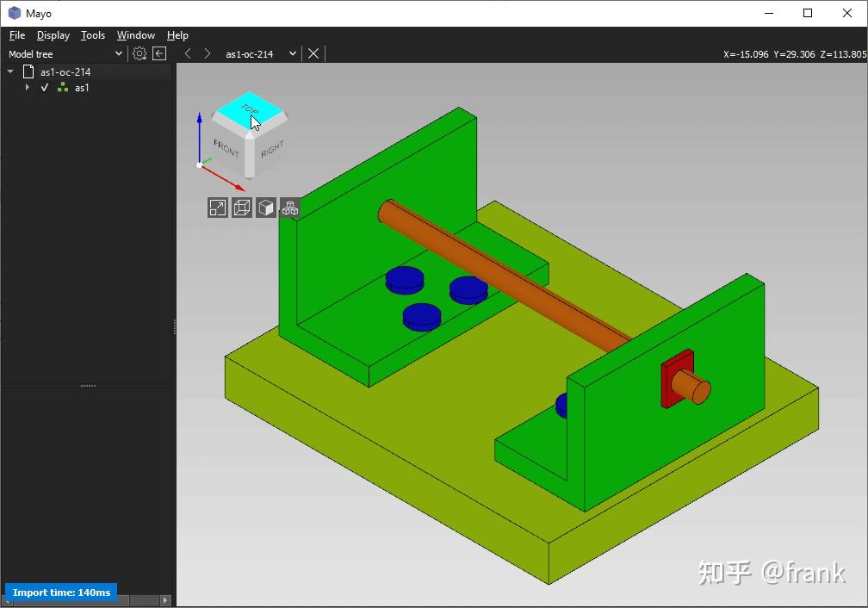Screen dimensions: 868x608
Task: Open the Display menu
Action: pos(53,35)
